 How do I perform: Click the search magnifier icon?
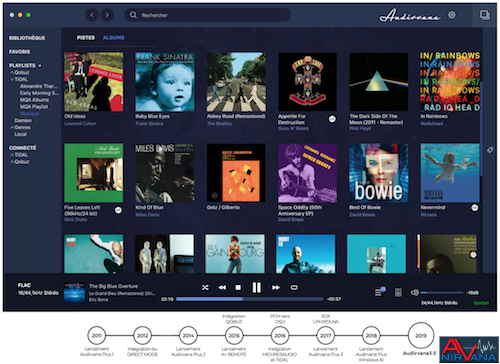(133, 15)
